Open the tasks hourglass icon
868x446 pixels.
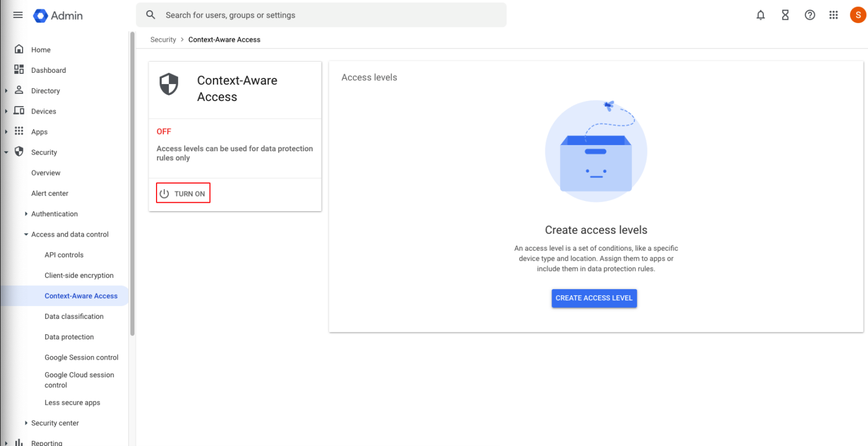point(785,15)
